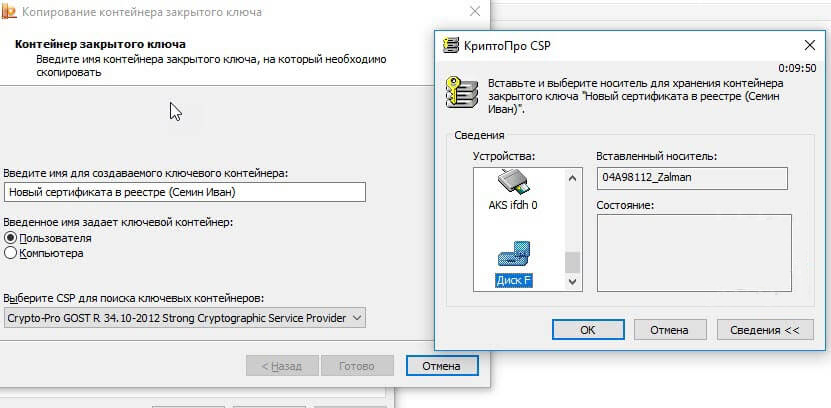This screenshot has height=408, width=831.
Task: Click the Устройства: label
Action: [x=505, y=156]
